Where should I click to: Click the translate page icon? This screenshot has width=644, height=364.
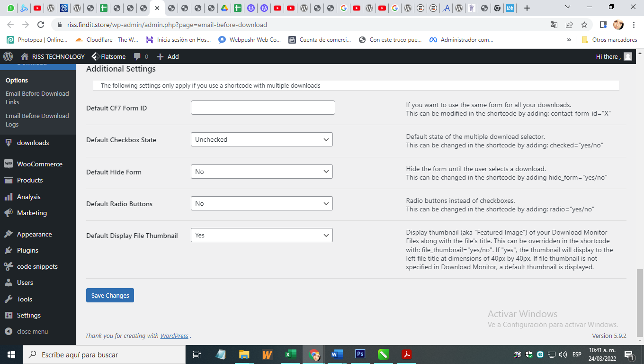pos(554,25)
